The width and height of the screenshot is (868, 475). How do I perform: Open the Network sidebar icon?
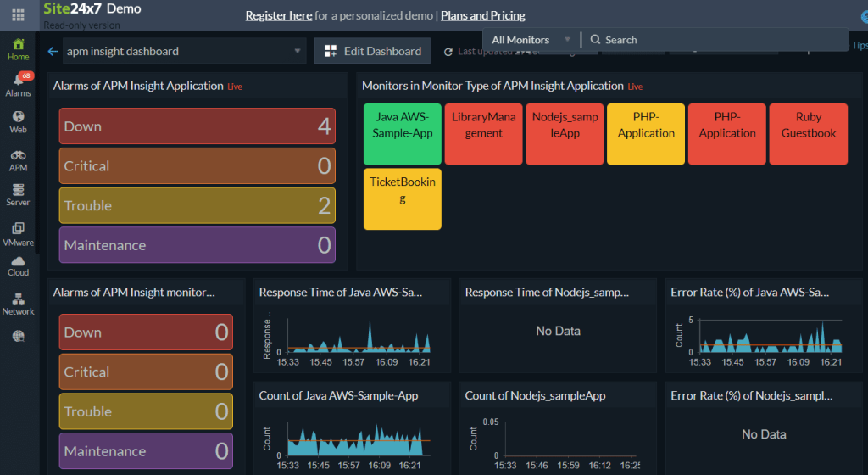18,304
